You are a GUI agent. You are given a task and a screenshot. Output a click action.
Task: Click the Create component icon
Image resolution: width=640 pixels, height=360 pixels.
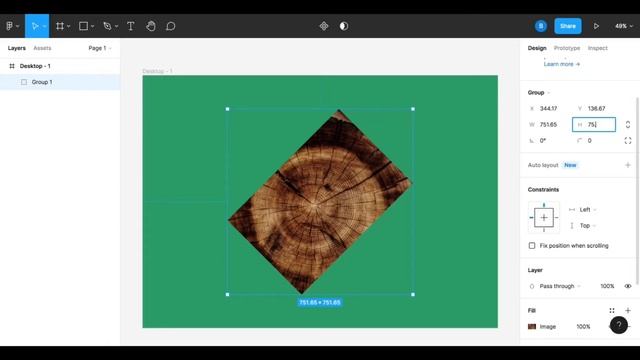tap(324, 26)
